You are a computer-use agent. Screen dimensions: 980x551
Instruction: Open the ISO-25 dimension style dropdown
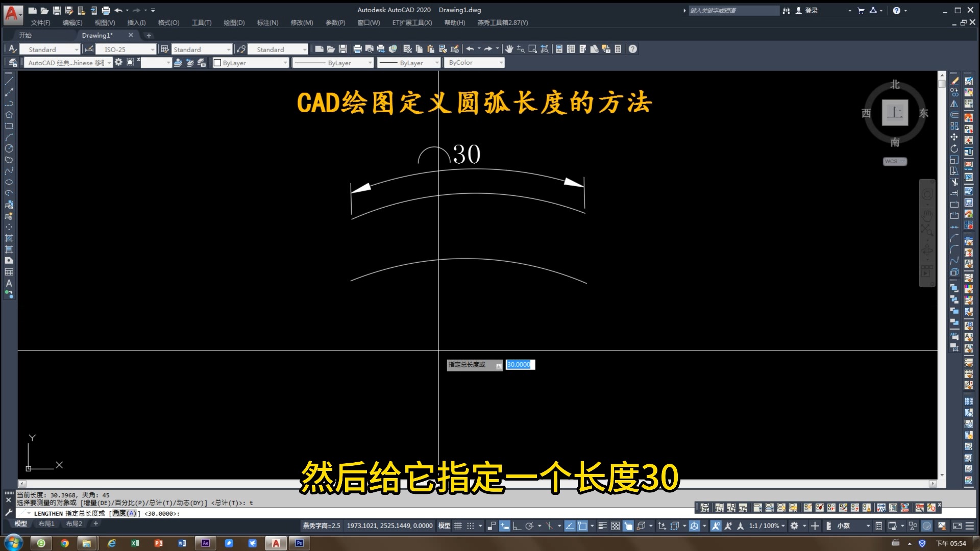[x=153, y=49]
